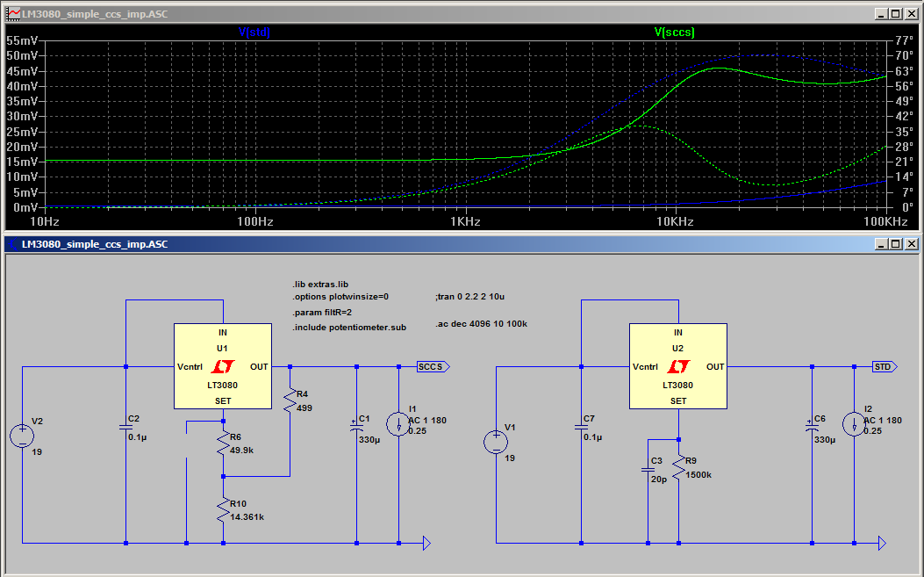The image size is (924, 577).
Task: Select resistor R10 14.361k
Action: coord(224,509)
